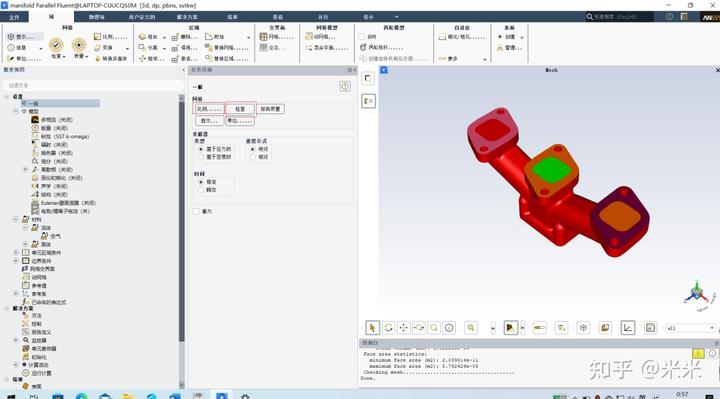The width and height of the screenshot is (720, 399).
Task: Select the transient time radio button
Action: pos(201,190)
